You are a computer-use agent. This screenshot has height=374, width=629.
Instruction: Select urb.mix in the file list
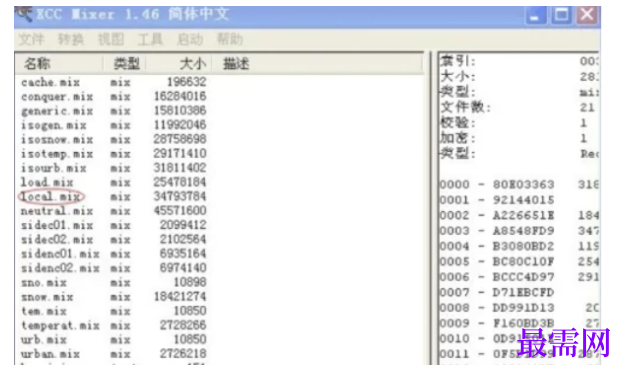[x=44, y=339]
